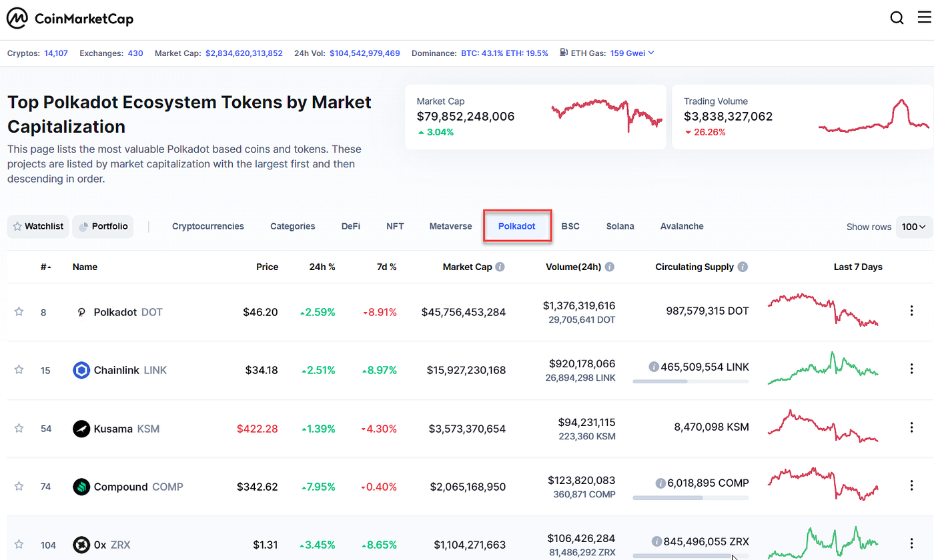
Task: Star Polkadot DOT to watchlist
Action: point(19,311)
